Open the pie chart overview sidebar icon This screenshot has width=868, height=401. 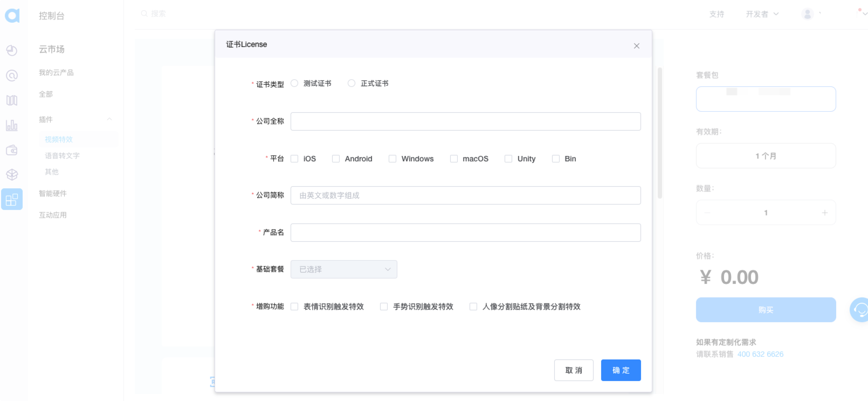pyautogui.click(x=12, y=50)
